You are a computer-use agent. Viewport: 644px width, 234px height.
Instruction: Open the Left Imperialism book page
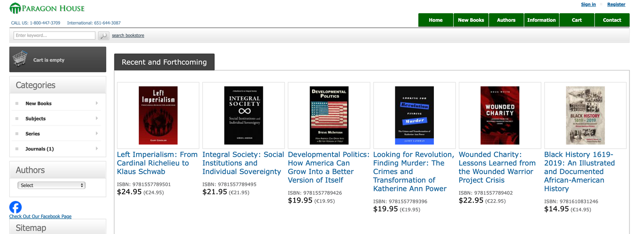[157, 163]
